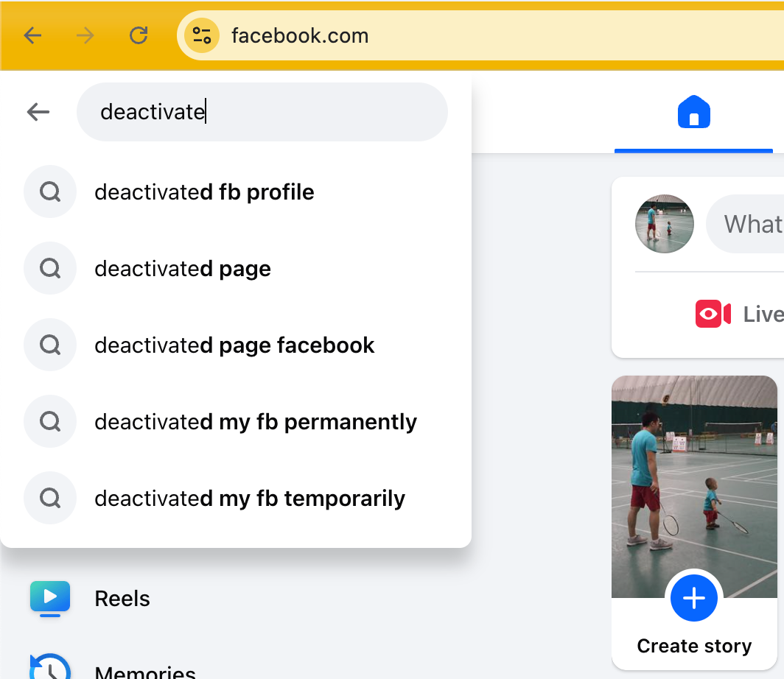Click the browser forward arrow
Screen dimensions: 784x679
click(85, 35)
